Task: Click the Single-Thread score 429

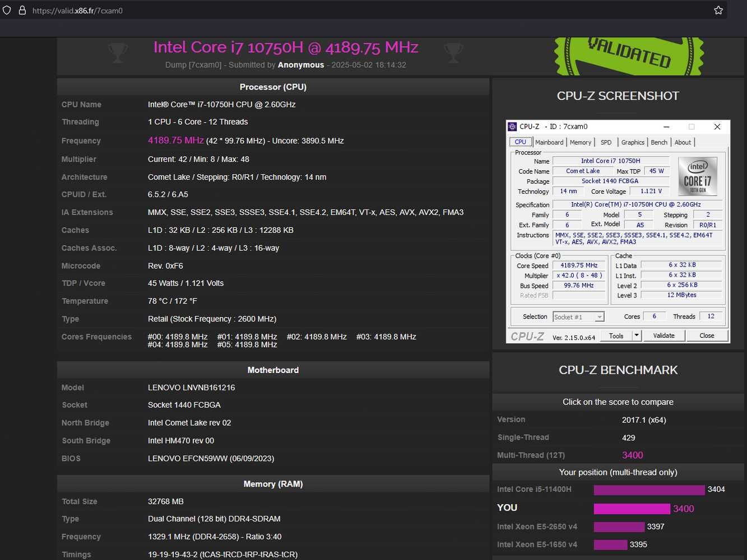Action: pos(628,437)
